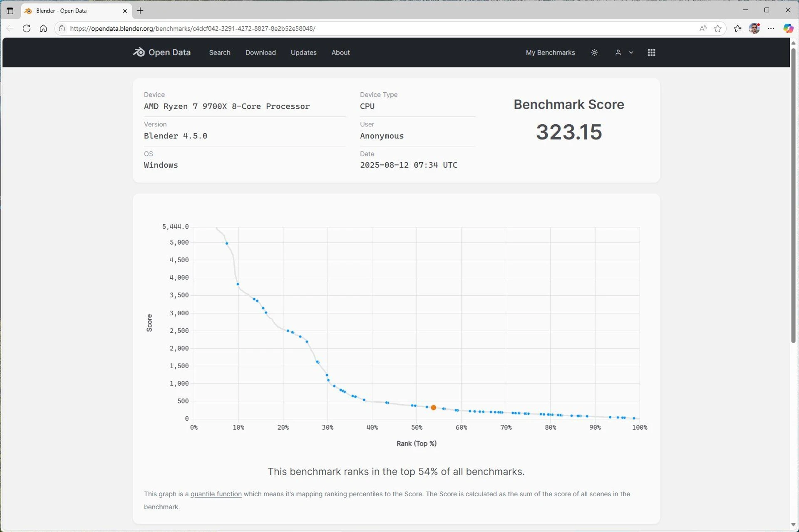Open the Blender apps grid icon
This screenshot has width=799, height=532.
(651, 52)
